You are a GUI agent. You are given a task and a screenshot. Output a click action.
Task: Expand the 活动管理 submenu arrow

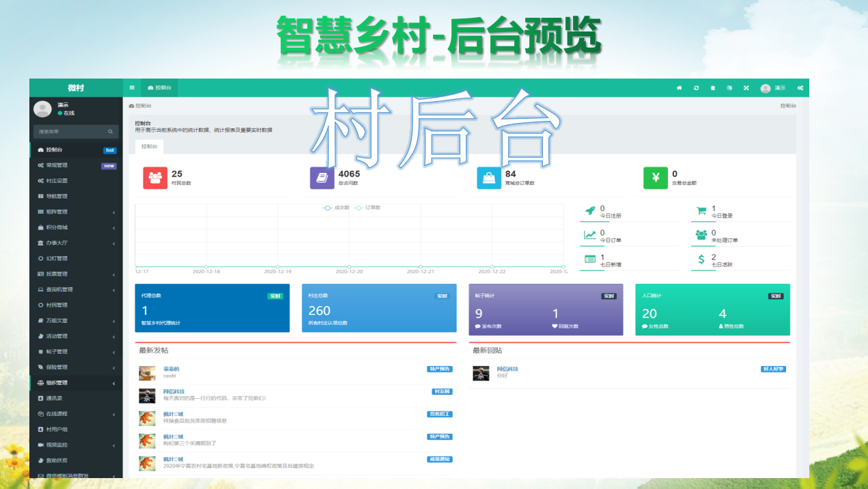tap(114, 337)
